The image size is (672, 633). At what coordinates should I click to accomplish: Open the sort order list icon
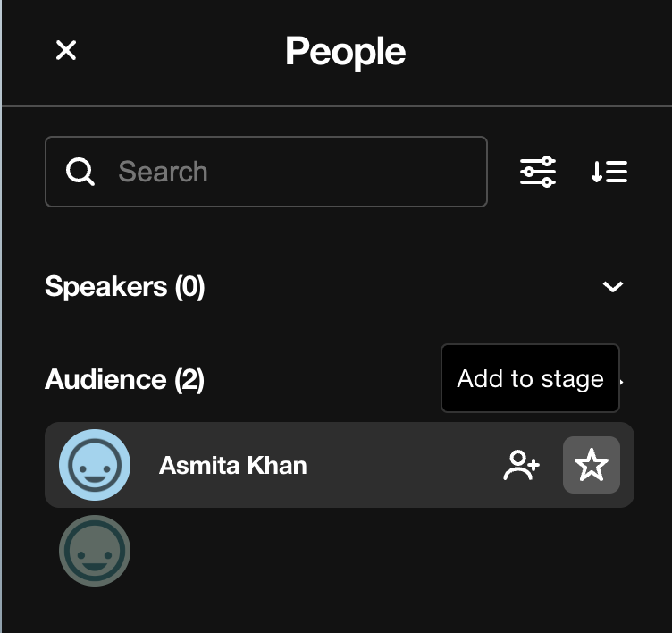609,172
